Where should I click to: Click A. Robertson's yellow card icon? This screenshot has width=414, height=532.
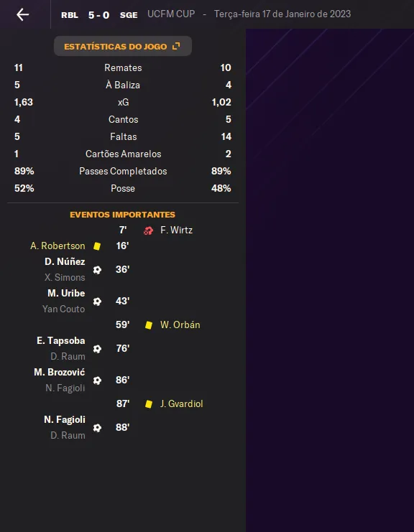(x=97, y=246)
